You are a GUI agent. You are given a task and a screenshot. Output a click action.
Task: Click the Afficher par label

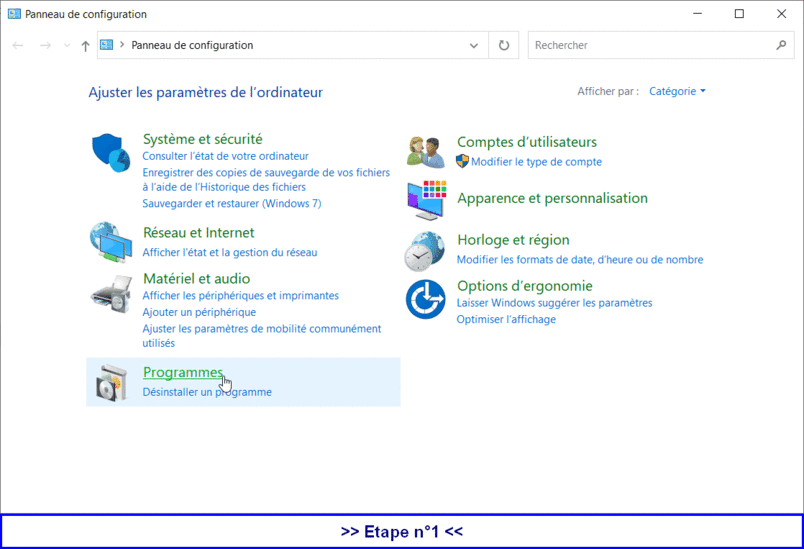coord(608,91)
